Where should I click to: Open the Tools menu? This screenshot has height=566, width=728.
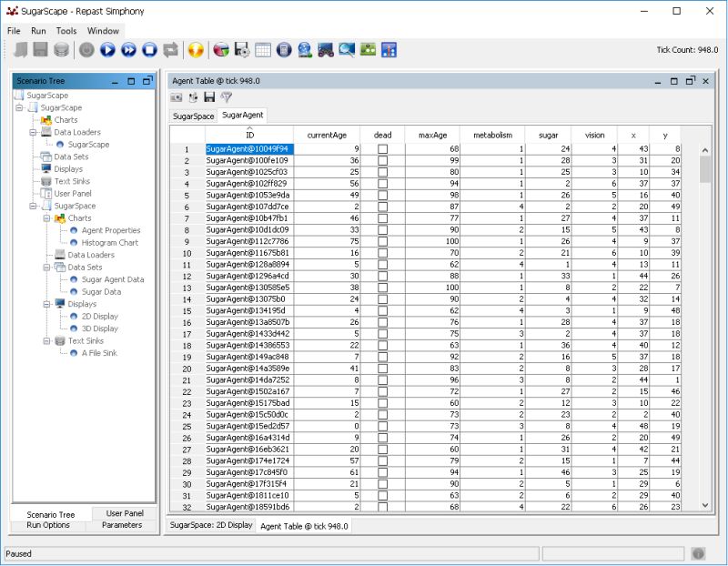[x=66, y=31]
